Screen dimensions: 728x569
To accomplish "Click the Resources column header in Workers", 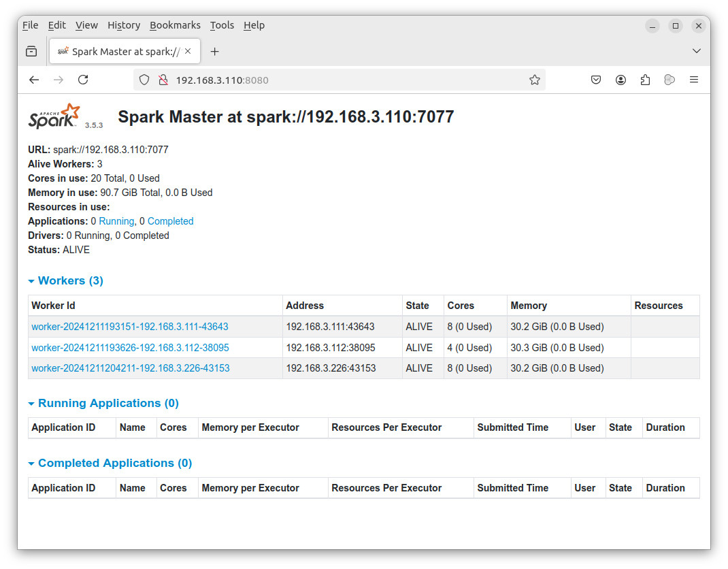I will click(665, 306).
